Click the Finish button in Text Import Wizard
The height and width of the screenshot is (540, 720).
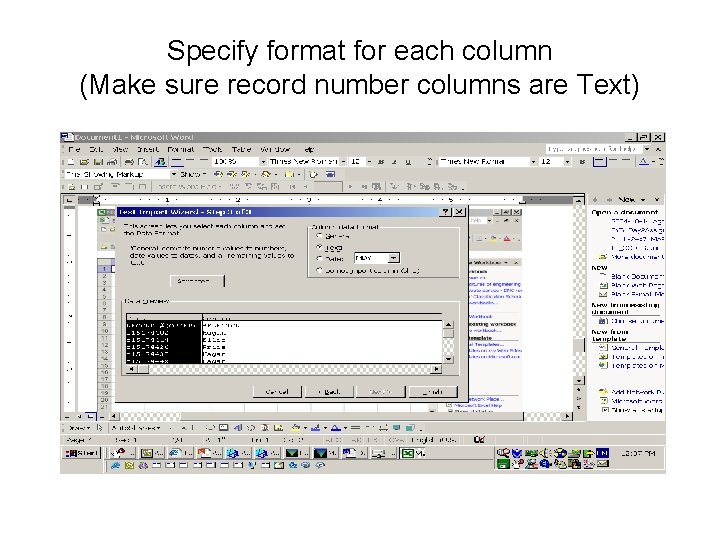tap(433, 392)
